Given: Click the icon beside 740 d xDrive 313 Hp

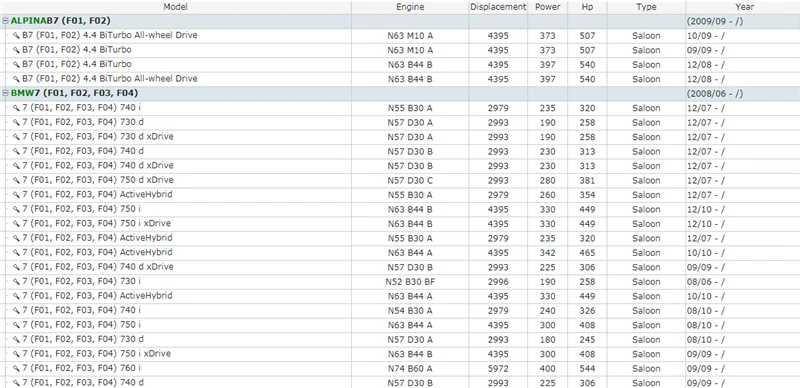Looking at the screenshot, I should point(16,166).
